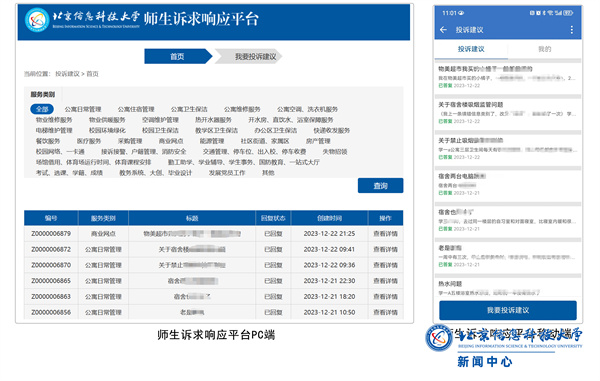
Task: Pick the 教学区卫生保洁 category
Action: click(217, 130)
